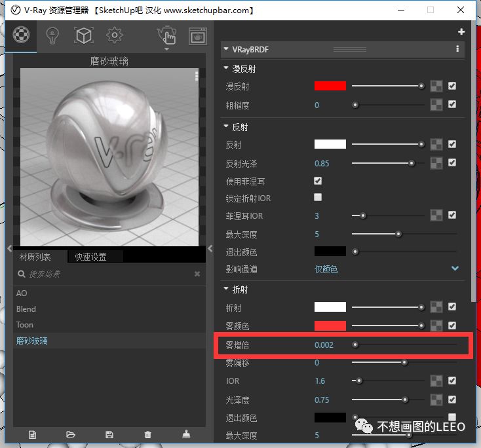This screenshot has height=448, width=481.
Task: Select Blend material in list
Action: 109,308
